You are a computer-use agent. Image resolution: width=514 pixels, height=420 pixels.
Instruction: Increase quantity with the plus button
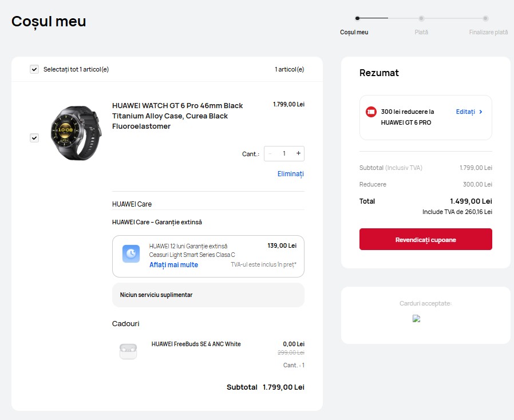(298, 153)
